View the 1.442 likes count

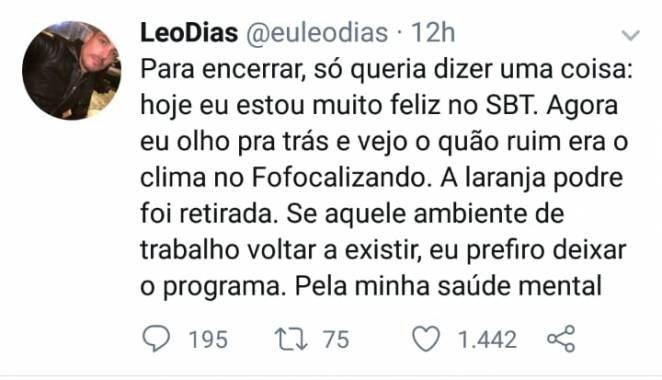click(x=487, y=339)
